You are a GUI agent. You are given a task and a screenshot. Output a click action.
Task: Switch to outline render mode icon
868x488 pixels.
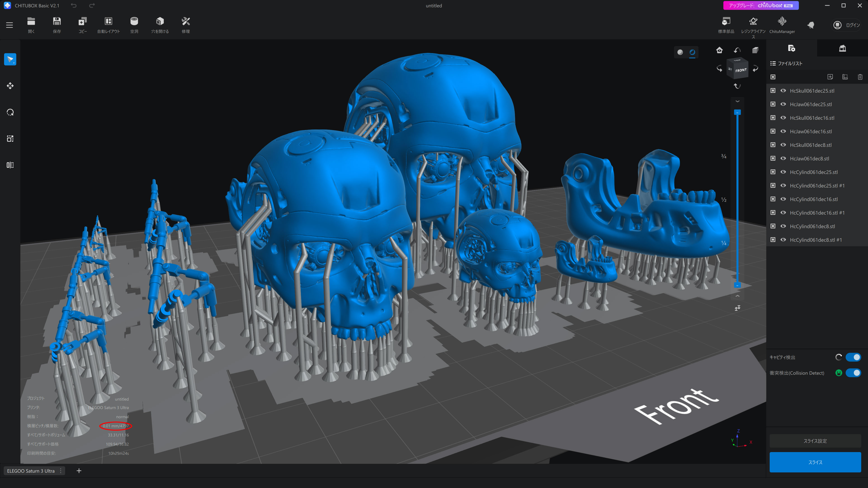pyautogui.click(x=692, y=52)
